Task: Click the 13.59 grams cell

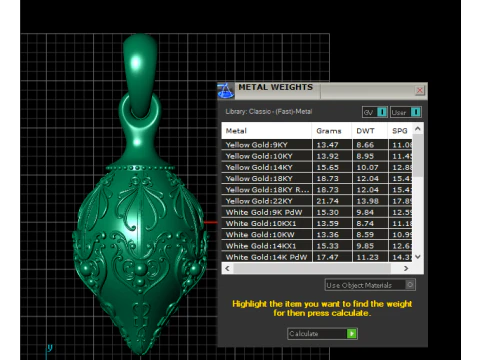Action: [332, 224]
